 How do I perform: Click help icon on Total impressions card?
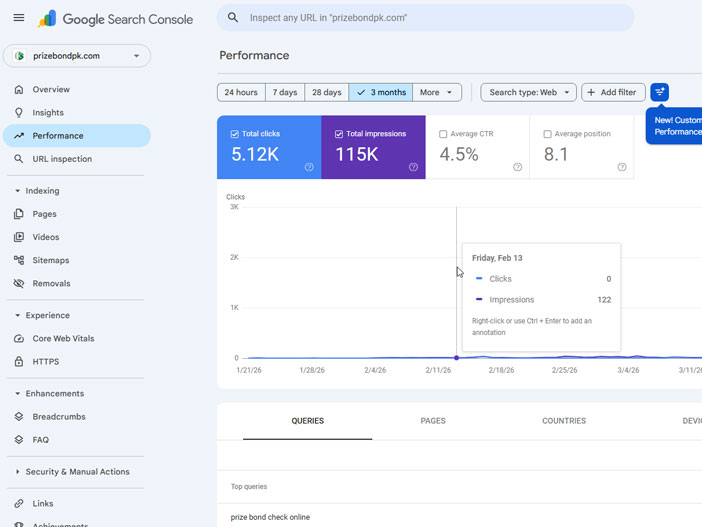(413, 167)
